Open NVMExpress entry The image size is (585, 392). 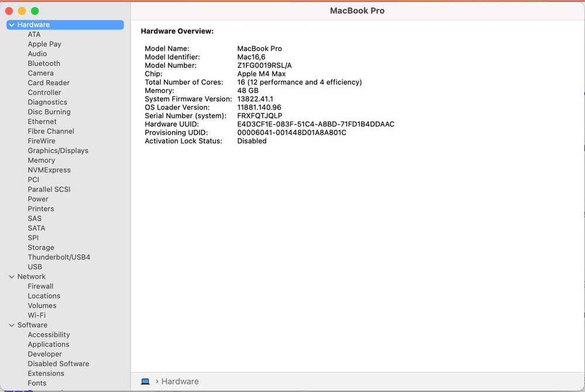pos(49,170)
